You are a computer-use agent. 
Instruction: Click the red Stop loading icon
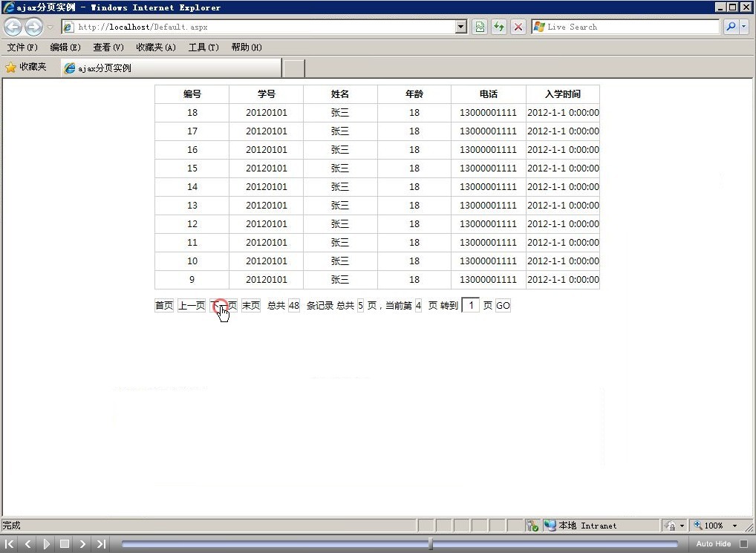pyautogui.click(x=518, y=27)
